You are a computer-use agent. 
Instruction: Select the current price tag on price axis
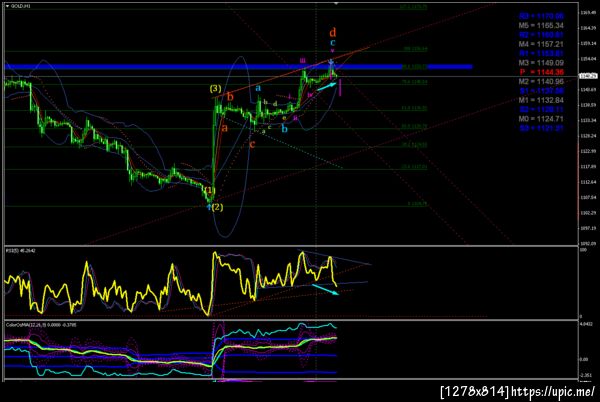click(589, 76)
